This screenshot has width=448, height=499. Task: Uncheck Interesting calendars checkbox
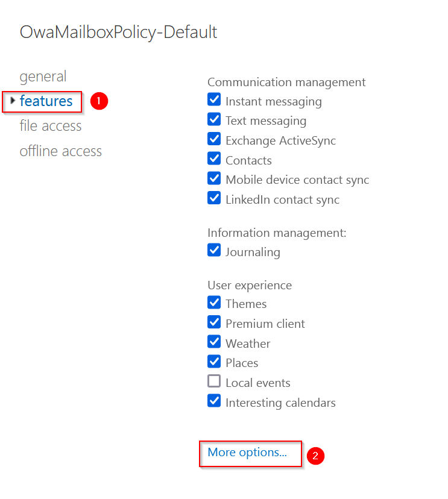click(x=214, y=401)
